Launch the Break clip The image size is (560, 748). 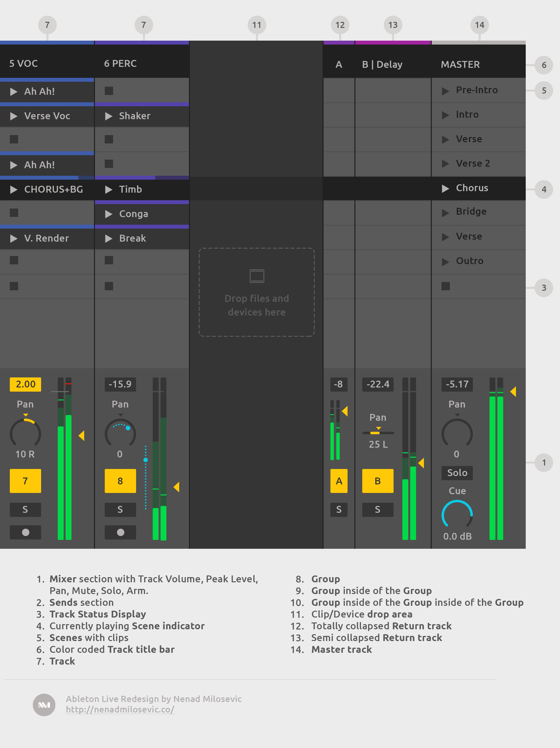(x=132, y=238)
